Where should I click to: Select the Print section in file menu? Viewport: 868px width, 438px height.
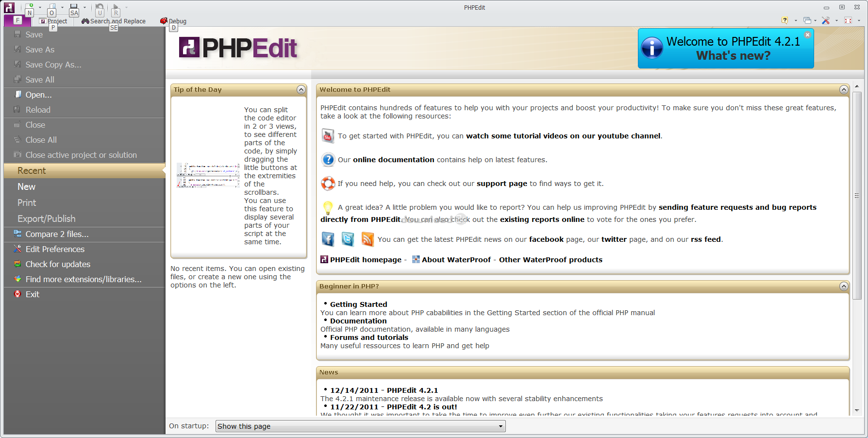coord(84,202)
